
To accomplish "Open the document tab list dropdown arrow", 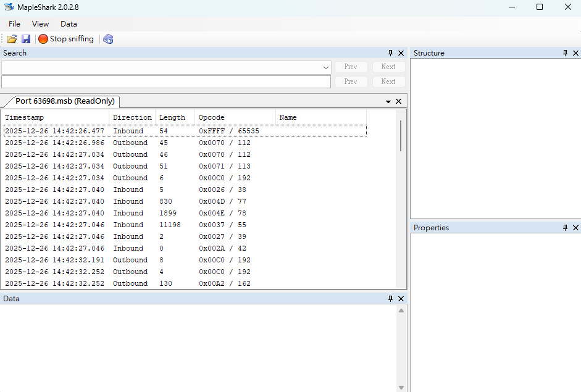I will 388,101.
